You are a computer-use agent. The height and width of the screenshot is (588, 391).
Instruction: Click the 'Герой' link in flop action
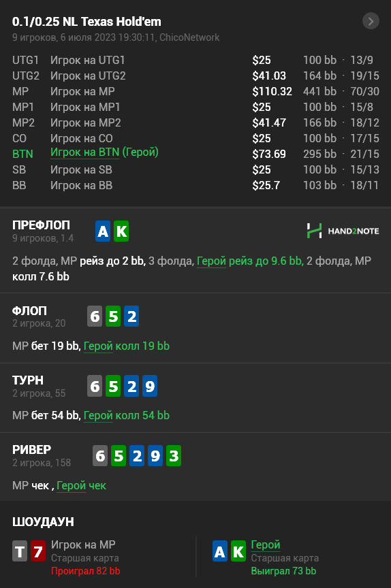pyautogui.click(x=98, y=346)
